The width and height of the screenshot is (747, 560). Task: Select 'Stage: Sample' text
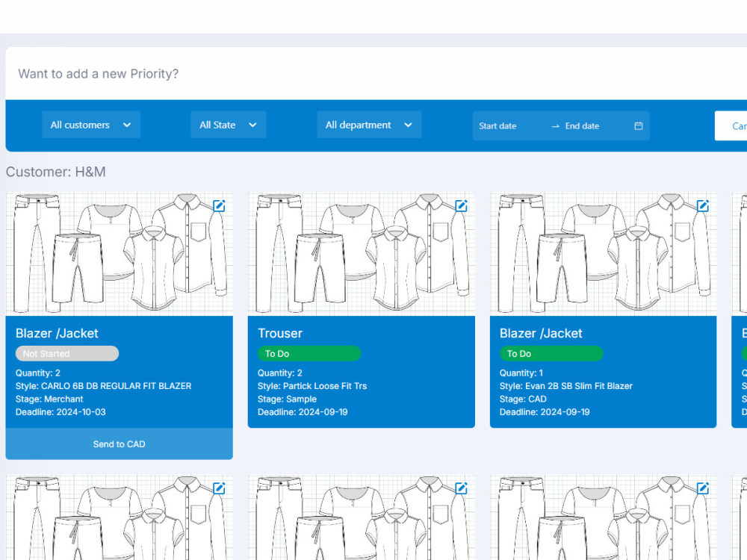pos(287,399)
